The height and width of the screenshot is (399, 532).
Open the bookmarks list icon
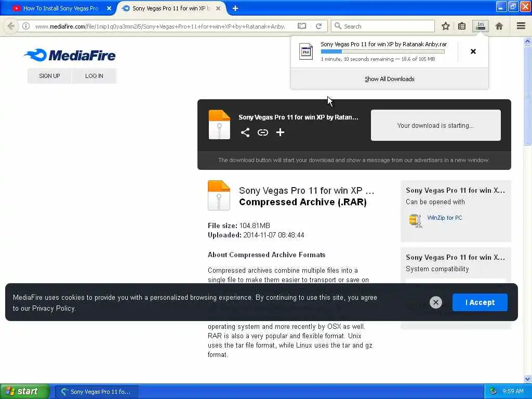pos(462,26)
